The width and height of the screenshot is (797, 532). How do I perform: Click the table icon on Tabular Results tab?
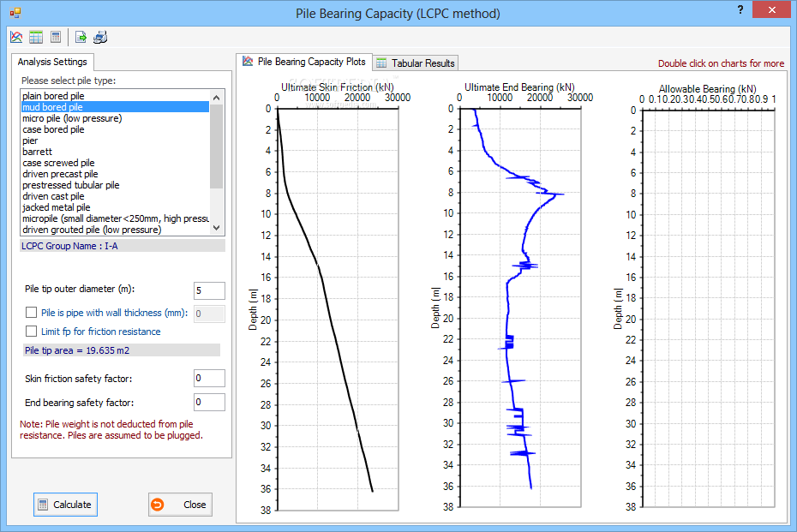(x=381, y=63)
